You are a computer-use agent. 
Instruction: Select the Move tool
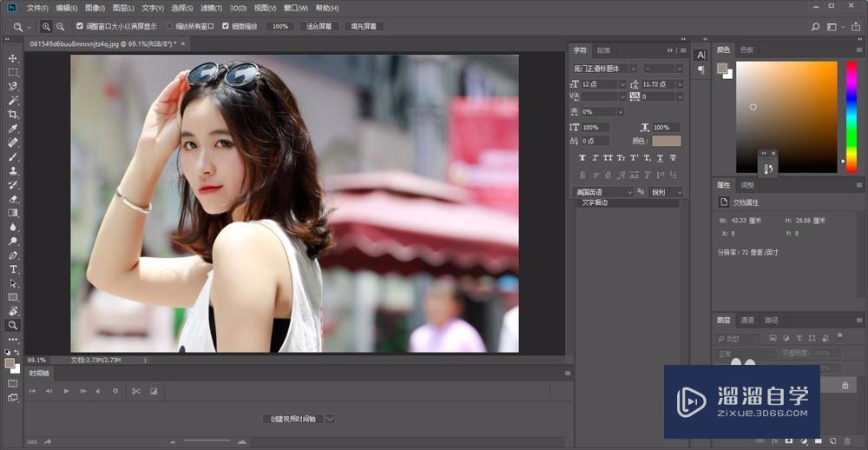13,58
